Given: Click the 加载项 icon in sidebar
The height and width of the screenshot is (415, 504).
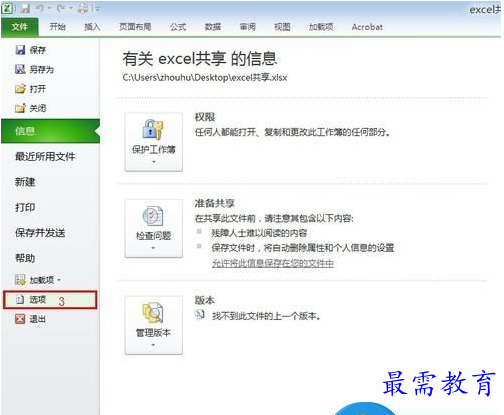Looking at the screenshot, I should pos(20,280).
